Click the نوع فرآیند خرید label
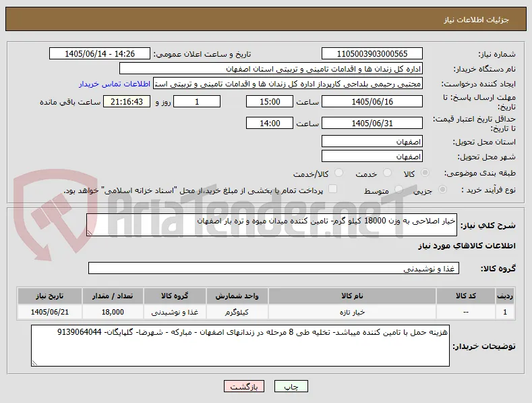This screenshot has width=532, height=403. pos(488,190)
